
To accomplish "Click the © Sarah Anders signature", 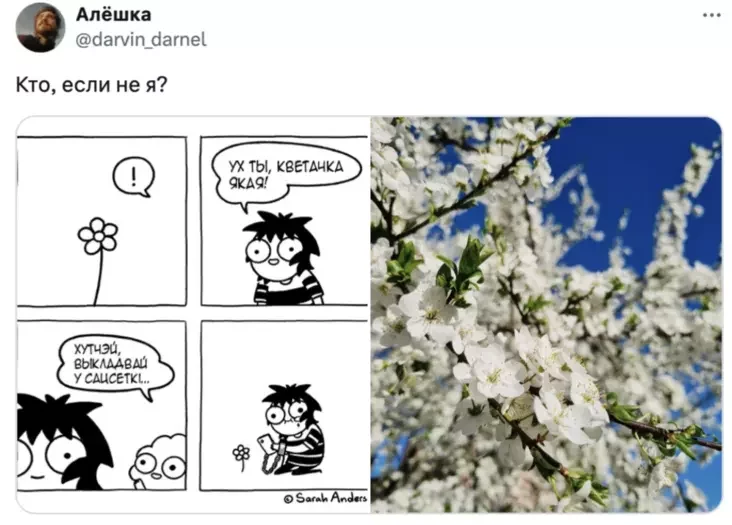I will tap(326, 498).
